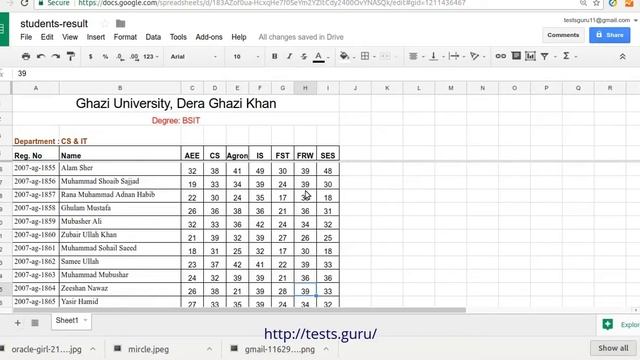
Task: Open the borders menu
Action: pos(365,56)
